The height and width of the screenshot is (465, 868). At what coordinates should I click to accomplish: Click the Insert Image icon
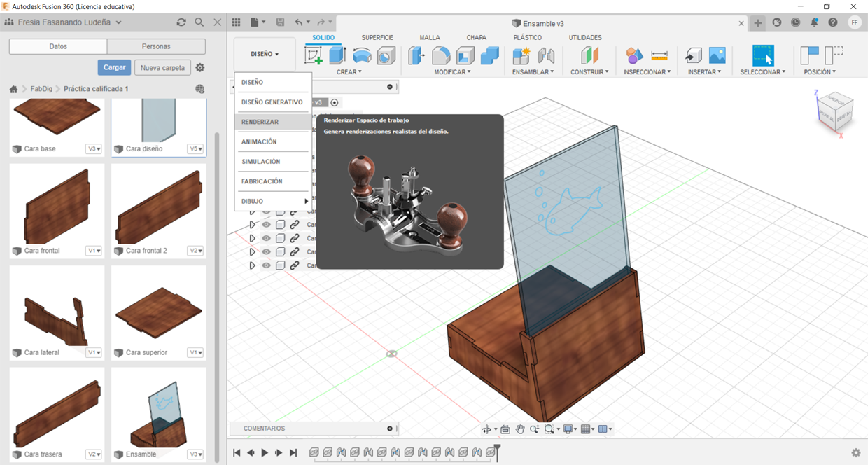tap(717, 55)
